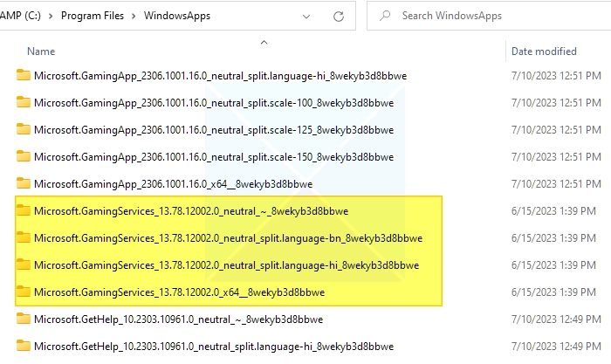The image size is (611, 364).
Task: Select Microsoft.GamingApp_2306.1001.16.0_x64__8wekyb3d8bbwe
Action: point(173,184)
